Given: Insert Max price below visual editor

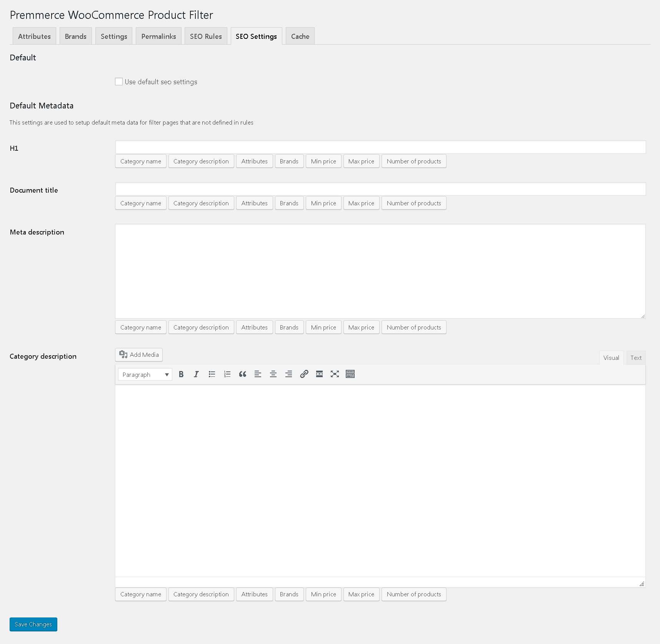Looking at the screenshot, I should [361, 594].
